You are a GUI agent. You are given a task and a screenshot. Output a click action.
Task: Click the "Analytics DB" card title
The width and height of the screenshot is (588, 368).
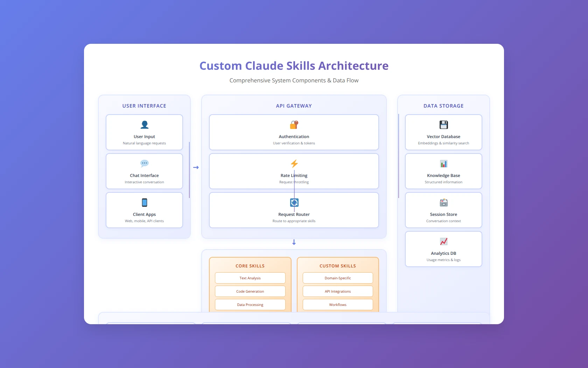tap(443, 253)
